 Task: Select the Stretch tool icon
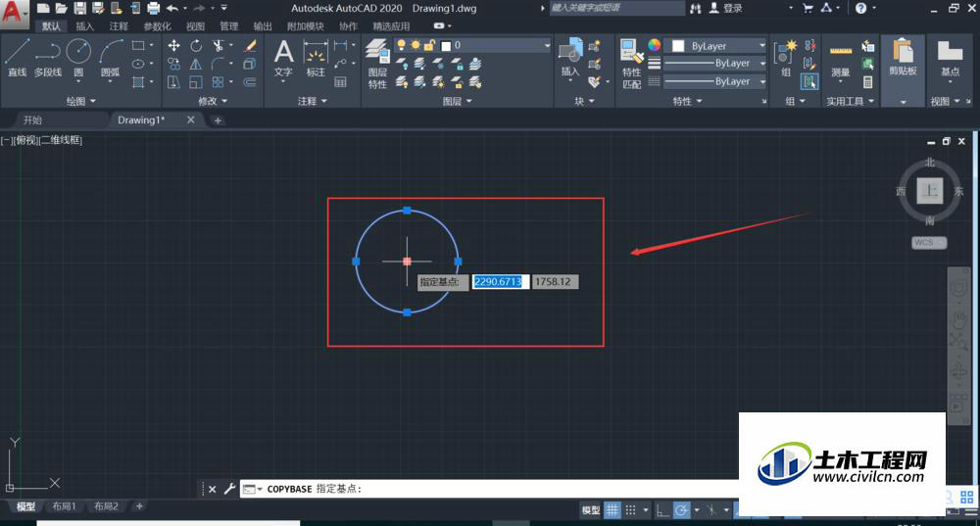click(x=173, y=82)
